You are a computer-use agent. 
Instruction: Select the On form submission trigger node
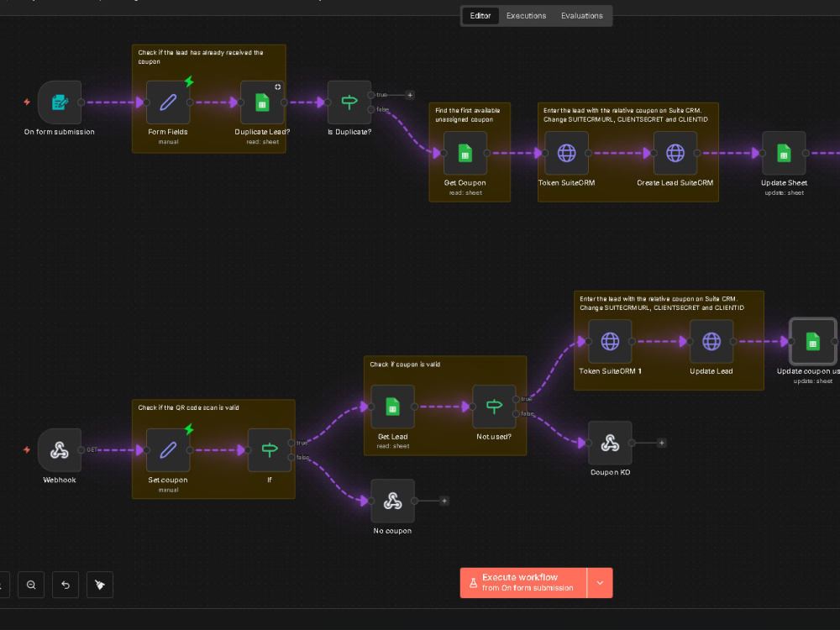point(60,102)
